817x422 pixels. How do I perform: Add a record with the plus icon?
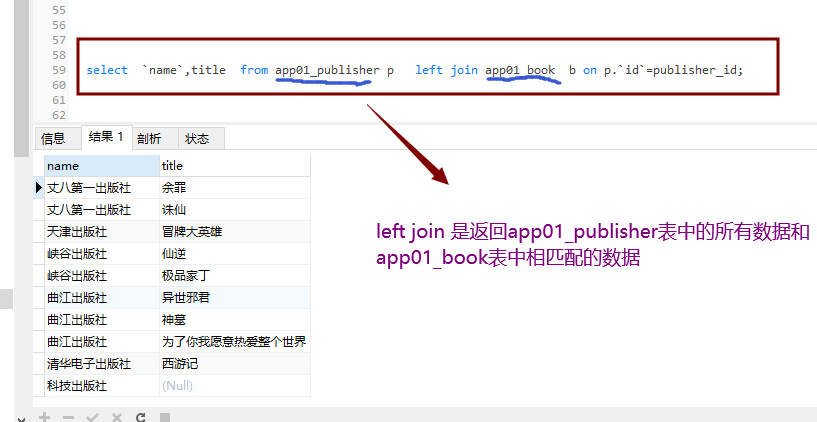pyautogui.click(x=44, y=417)
